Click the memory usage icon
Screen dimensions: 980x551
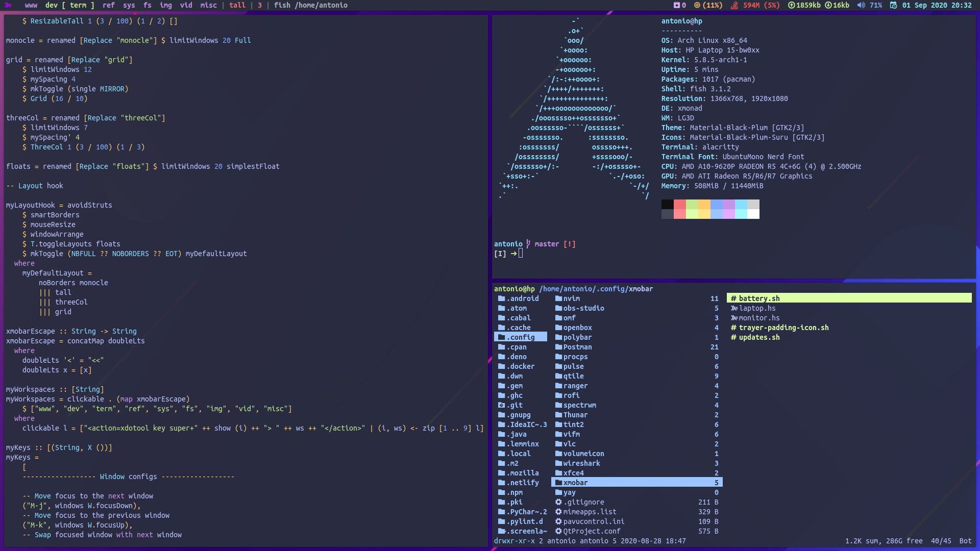(734, 5)
